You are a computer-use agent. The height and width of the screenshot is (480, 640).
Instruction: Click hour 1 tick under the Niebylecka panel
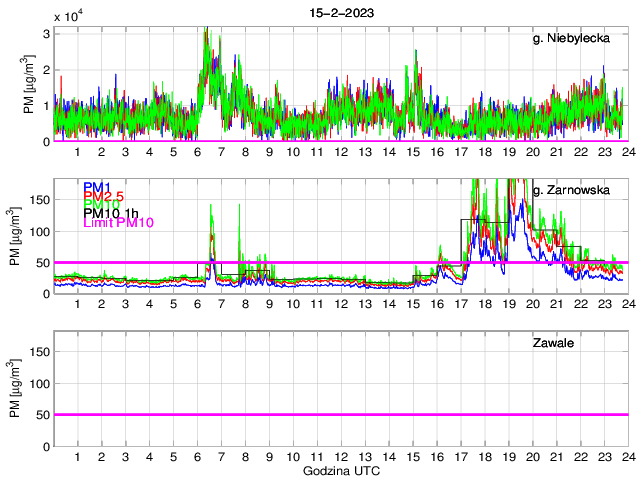(77, 152)
